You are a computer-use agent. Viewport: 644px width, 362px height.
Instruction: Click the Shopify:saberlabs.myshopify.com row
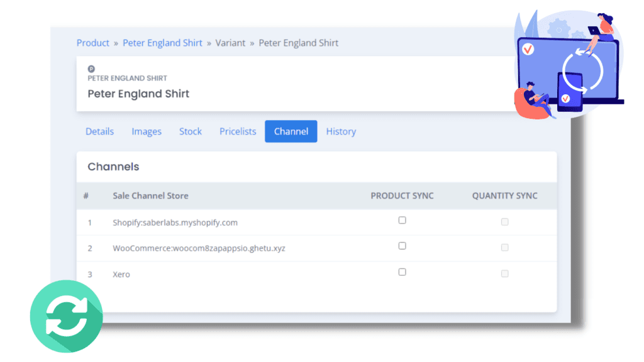click(x=317, y=222)
